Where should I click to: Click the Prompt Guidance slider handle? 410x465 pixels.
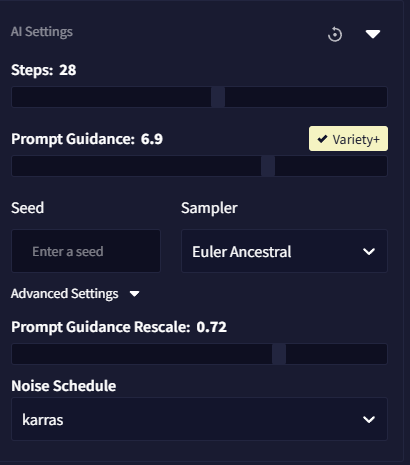[x=268, y=166]
